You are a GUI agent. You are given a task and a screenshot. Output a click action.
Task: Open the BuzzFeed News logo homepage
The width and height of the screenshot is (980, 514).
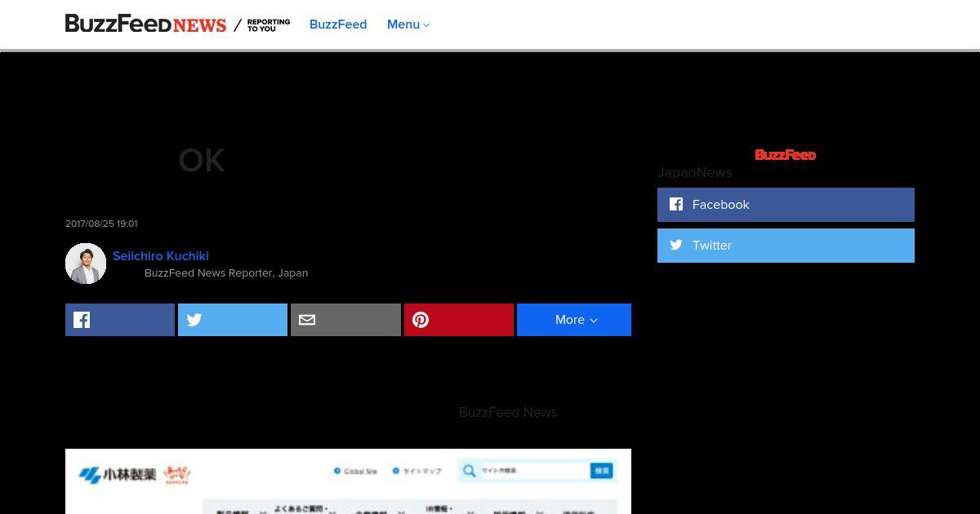pos(145,24)
